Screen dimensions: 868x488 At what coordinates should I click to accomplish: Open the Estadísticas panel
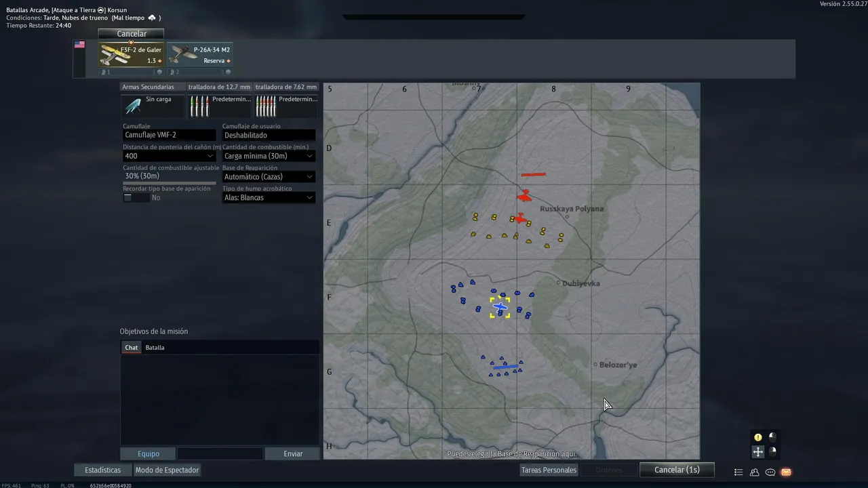point(103,470)
